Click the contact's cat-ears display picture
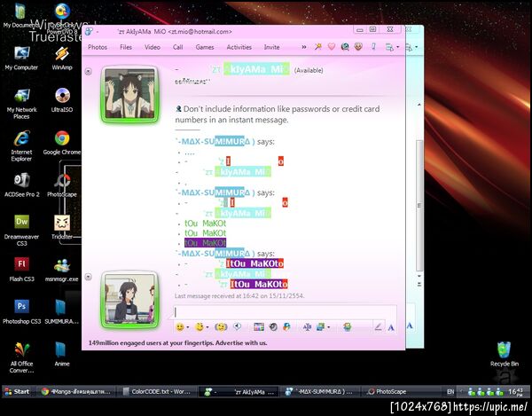 129,94
